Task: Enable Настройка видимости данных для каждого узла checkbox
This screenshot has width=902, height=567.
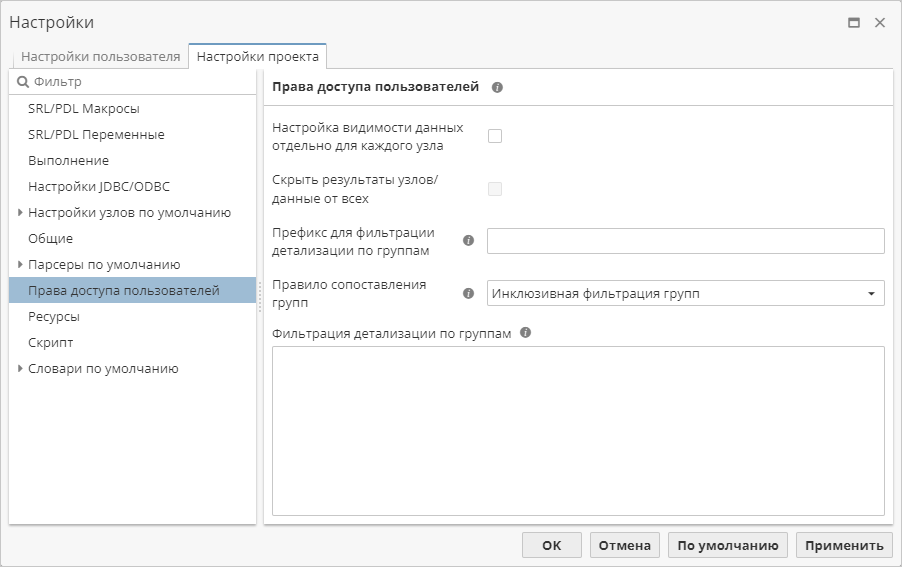Action: coord(495,136)
